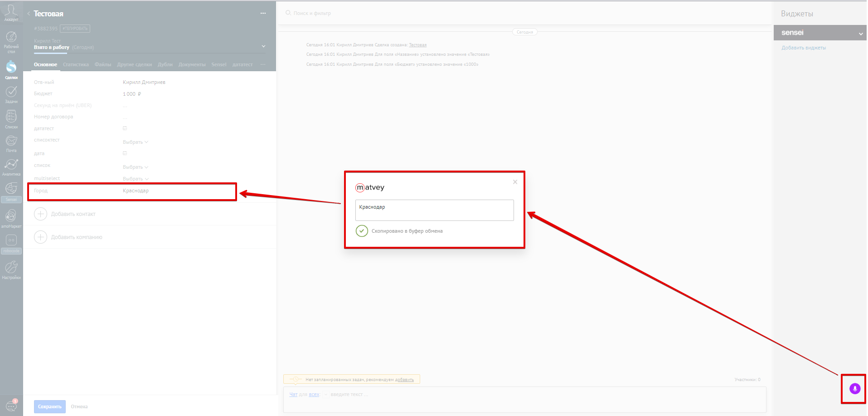Open the chat notifications icon with badge
The width and height of the screenshot is (868, 416).
(x=12, y=405)
